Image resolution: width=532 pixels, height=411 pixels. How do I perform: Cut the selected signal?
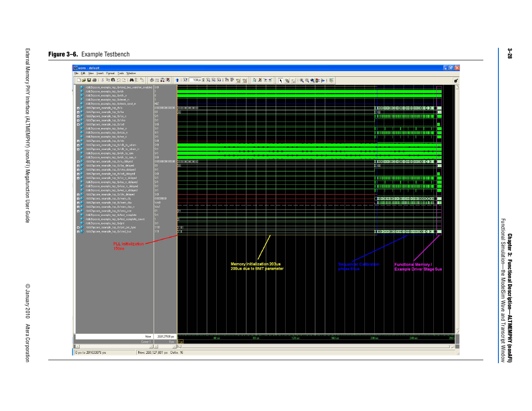click(x=102, y=80)
